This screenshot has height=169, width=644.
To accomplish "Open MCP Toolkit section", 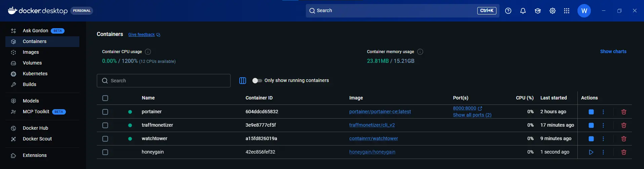I will coord(42,112).
